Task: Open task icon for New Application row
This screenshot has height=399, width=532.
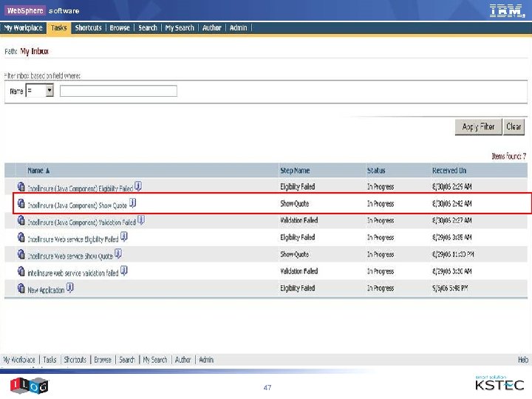Action: pos(21,288)
